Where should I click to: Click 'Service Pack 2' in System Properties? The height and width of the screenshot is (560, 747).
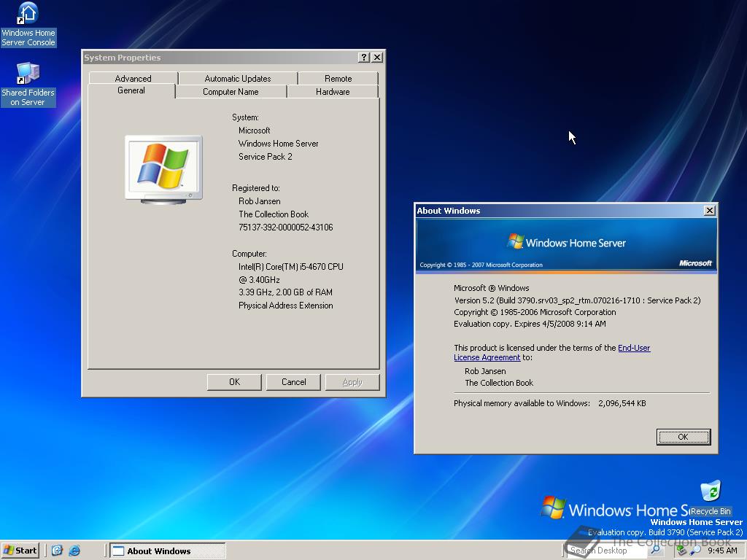(x=266, y=157)
